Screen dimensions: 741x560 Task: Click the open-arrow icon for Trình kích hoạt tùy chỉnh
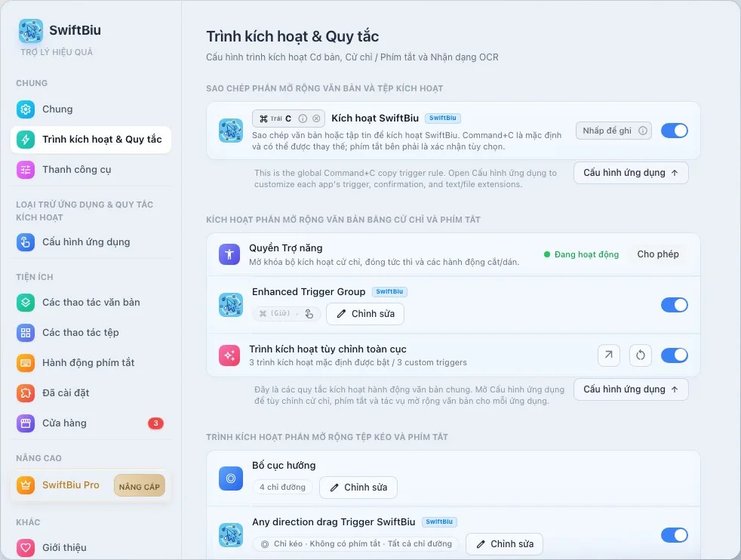click(609, 355)
